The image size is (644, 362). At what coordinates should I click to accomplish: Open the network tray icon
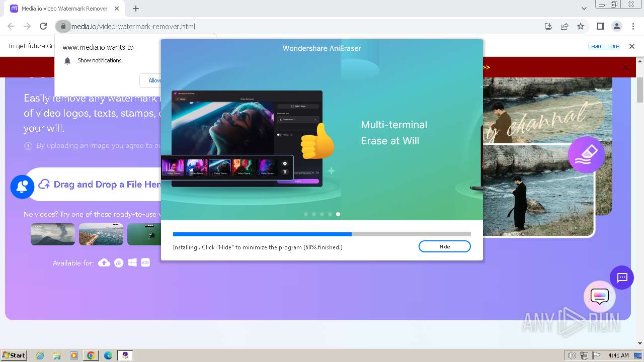(x=584, y=355)
